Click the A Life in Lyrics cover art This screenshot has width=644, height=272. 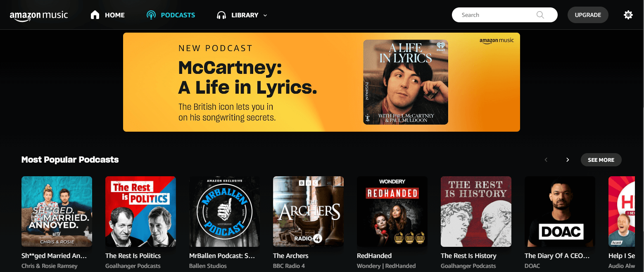pos(406,82)
